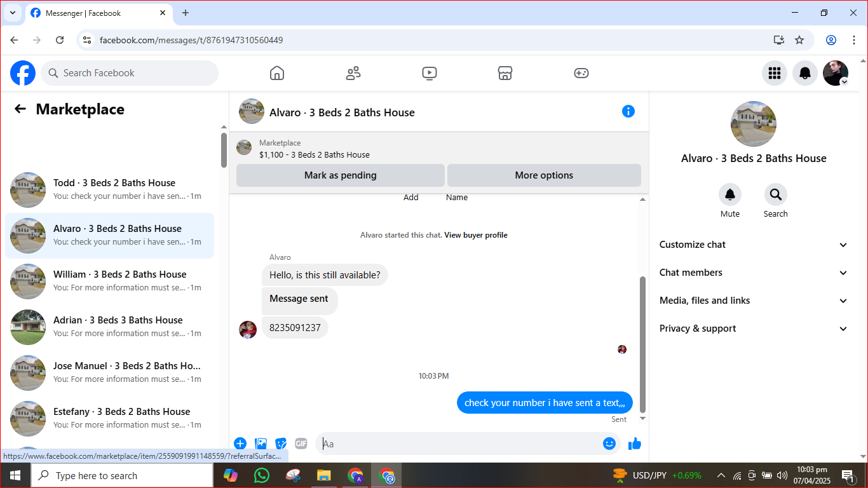Open the Gaming controller icon

(581, 73)
